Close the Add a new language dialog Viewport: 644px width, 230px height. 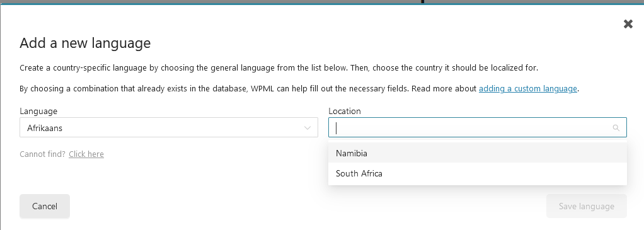(628, 24)
